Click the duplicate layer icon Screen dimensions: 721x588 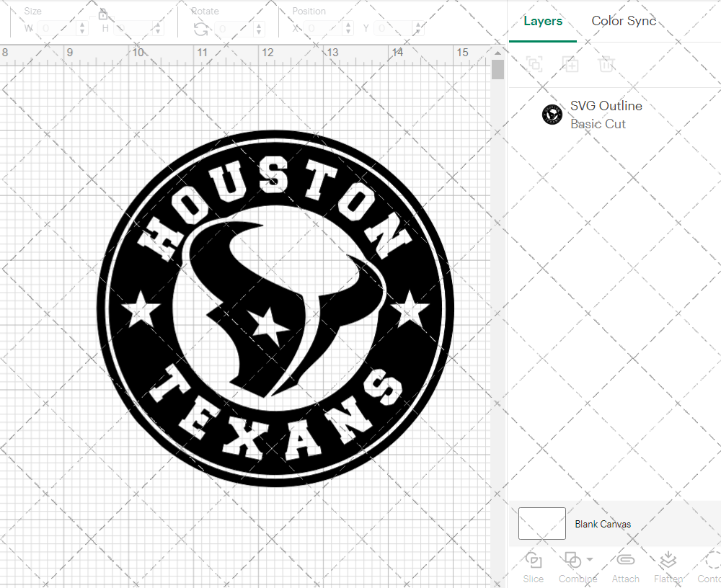click(570, 64)
